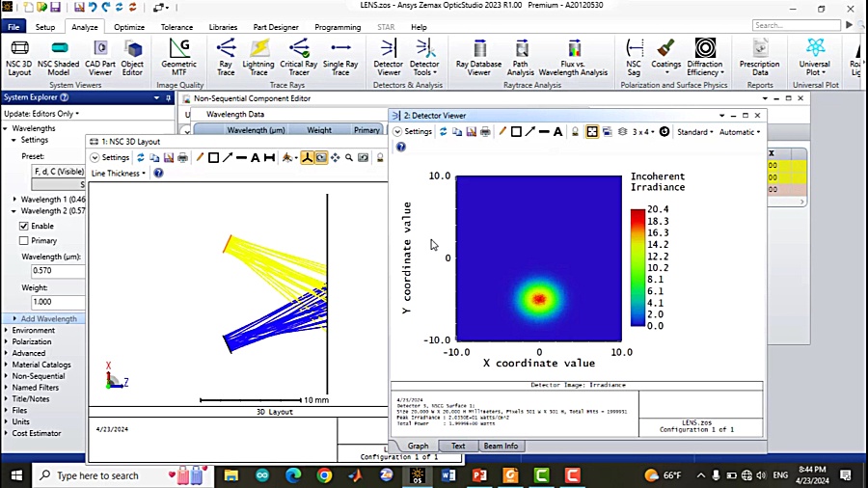
Task: Open the Part Designer tab
Action: tap(276, 27)
